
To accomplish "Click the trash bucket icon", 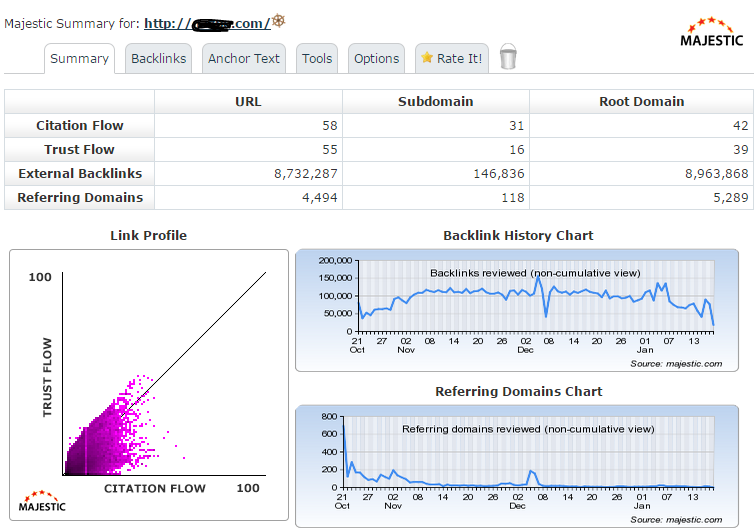I will pyautogui.click(x=508, y=57).
